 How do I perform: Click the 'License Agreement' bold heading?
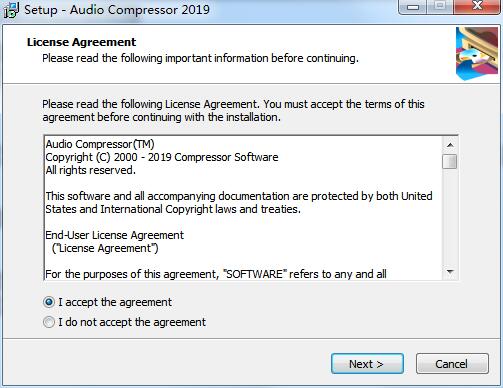[81, 42]
